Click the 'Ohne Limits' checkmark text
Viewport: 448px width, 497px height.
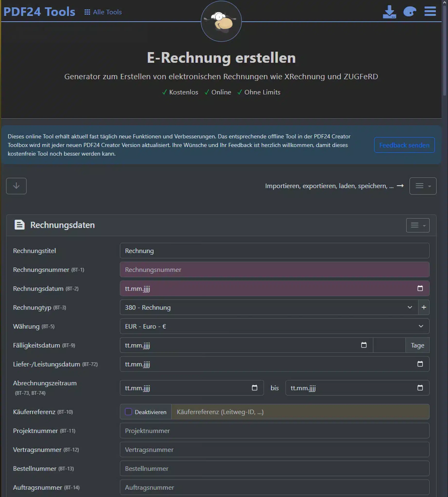tap(259, 92)
